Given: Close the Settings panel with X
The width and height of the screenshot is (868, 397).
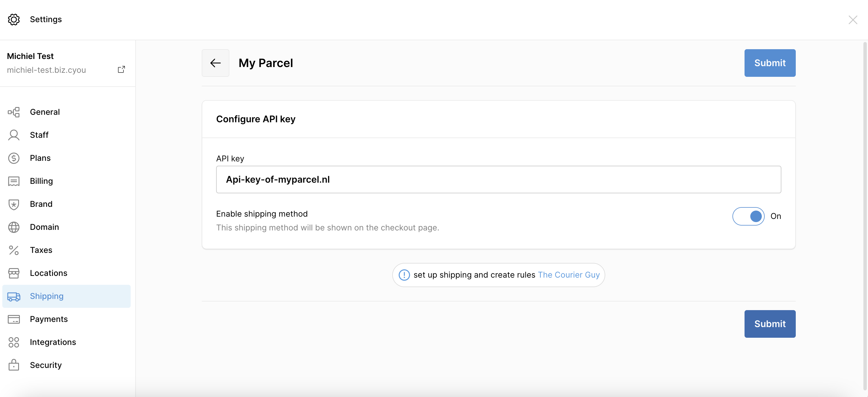Looking at the screenshot, I should point(852,20).
